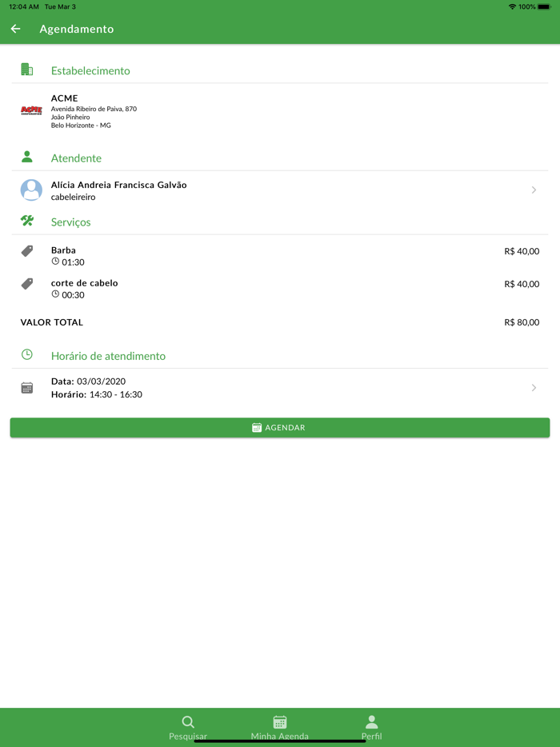
Task: Switch to the Minha Agenda tab
Action: pyautogui.click(x=279, y=728)
